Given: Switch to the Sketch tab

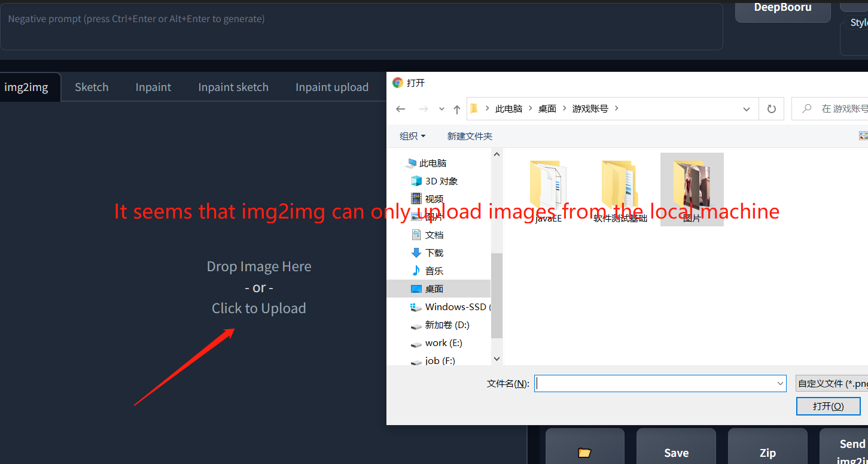Looking at the screenshot, I should pyautogui.click(x=92, y=87).
